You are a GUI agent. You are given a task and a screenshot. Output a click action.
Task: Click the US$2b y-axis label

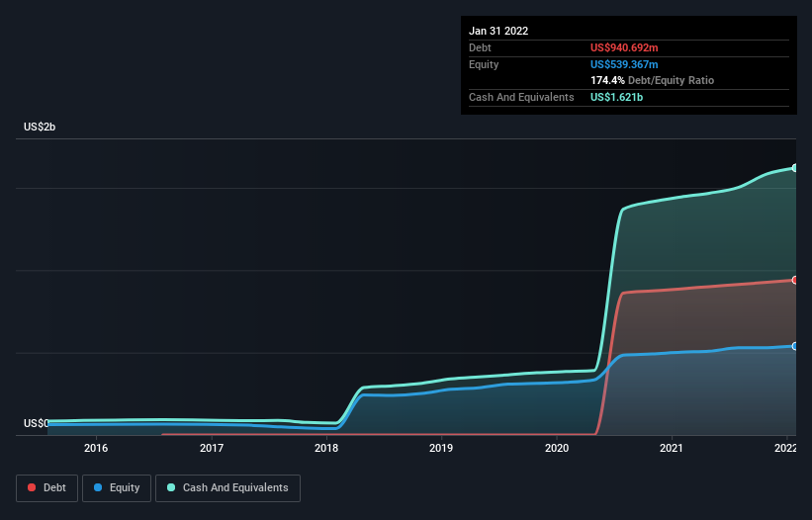coord(40,127)
